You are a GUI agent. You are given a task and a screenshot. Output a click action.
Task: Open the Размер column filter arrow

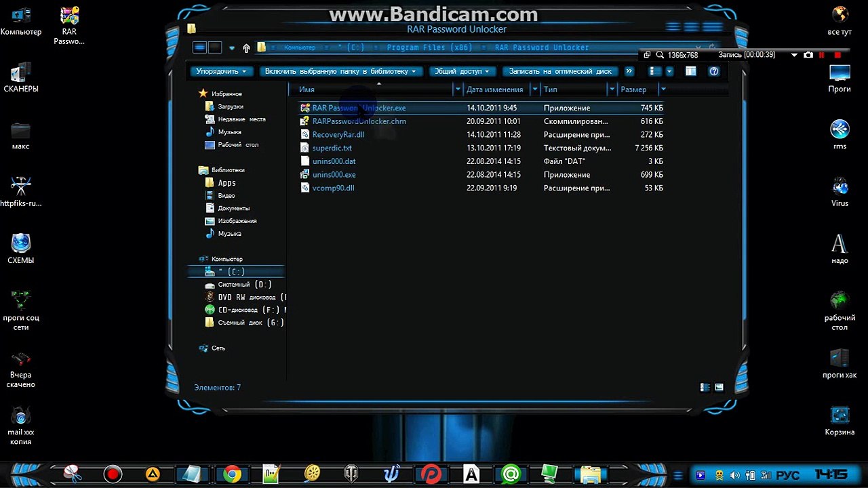(x=663, y=89)
